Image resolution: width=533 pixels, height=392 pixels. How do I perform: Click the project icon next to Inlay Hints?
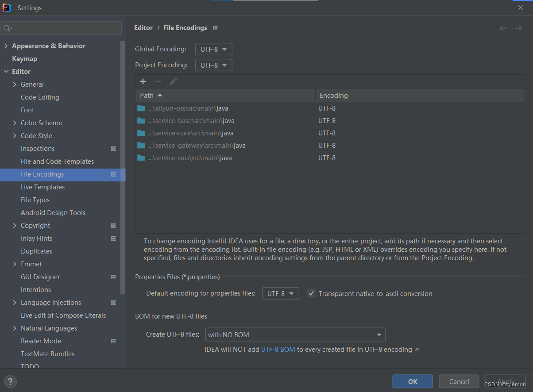[114, 238]
